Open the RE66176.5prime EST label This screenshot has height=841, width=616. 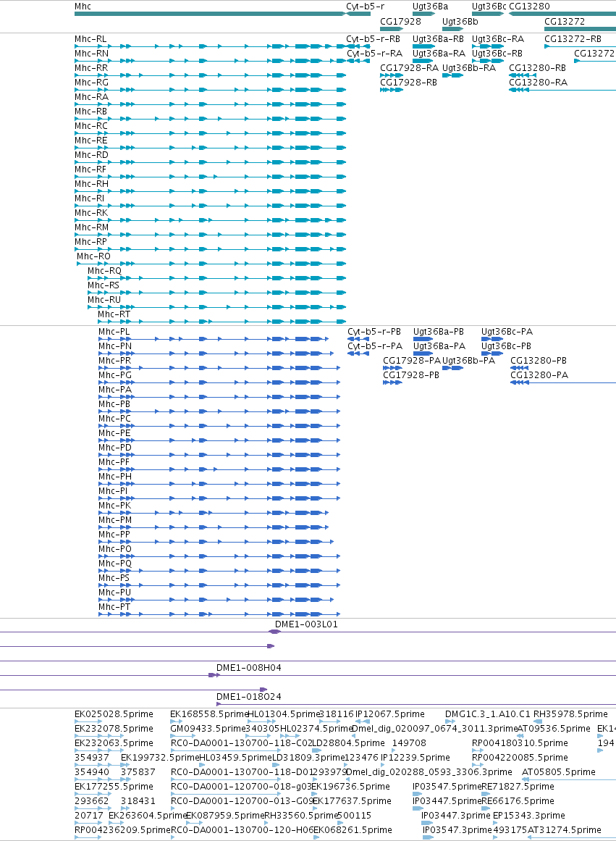[x=518, y=800]
